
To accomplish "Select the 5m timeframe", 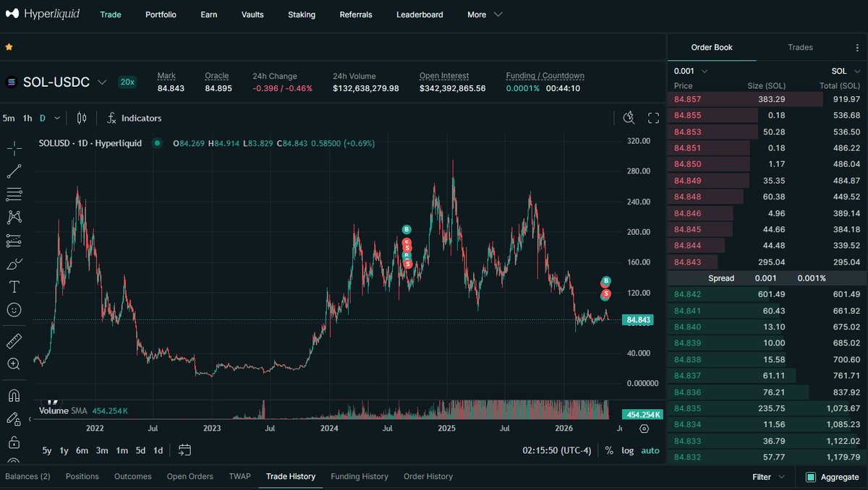I will pyautogui.click(x=9, y=118).
